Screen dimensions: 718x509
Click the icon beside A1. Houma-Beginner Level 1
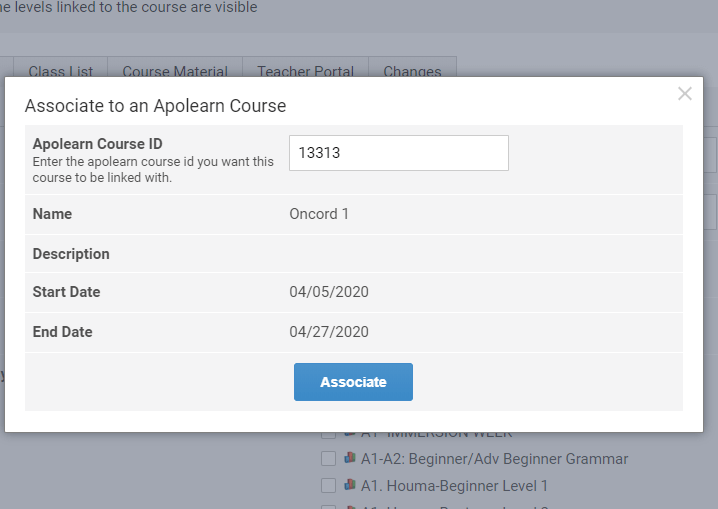click(349, 486)
